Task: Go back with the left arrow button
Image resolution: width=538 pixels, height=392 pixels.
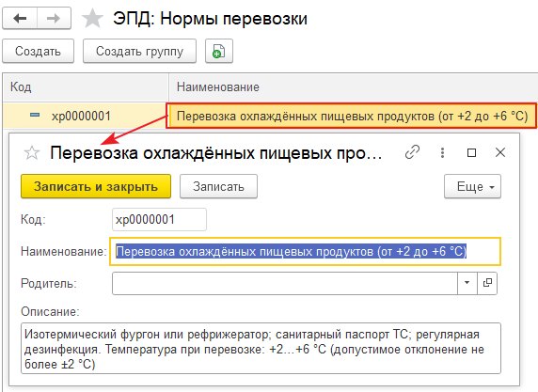Action: point(20,18)
